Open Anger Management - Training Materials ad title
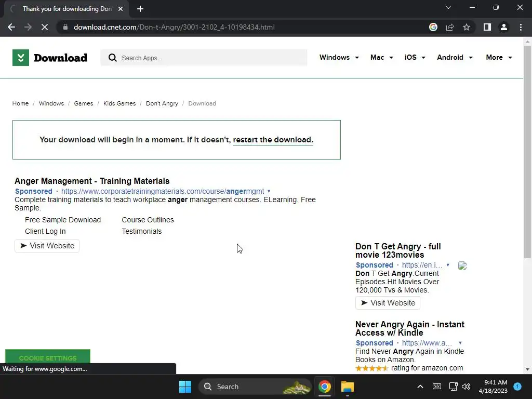The width and height of the screenshot is (532, 399). click(92, 181)
